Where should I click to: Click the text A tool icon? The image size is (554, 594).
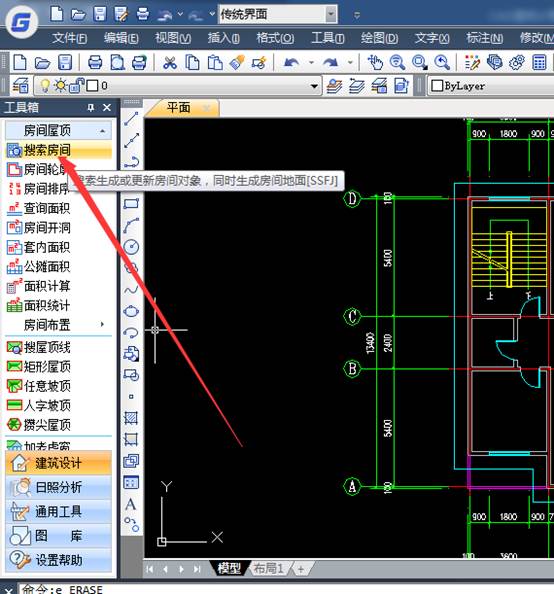pyautogui.click(x=131, y=504)
